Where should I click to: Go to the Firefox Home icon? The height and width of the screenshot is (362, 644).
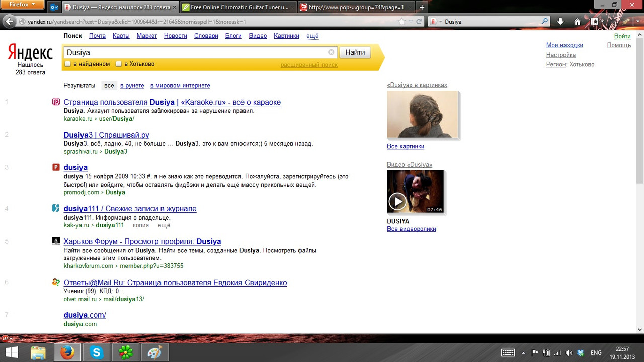tap(578, 22)
